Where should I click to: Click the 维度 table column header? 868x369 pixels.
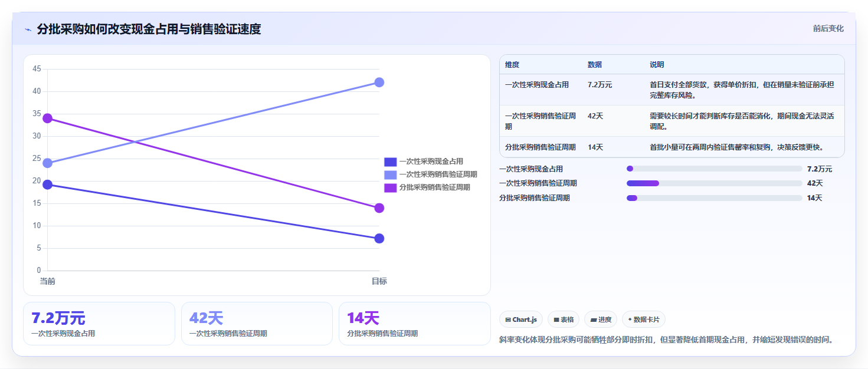coord(512,65)
